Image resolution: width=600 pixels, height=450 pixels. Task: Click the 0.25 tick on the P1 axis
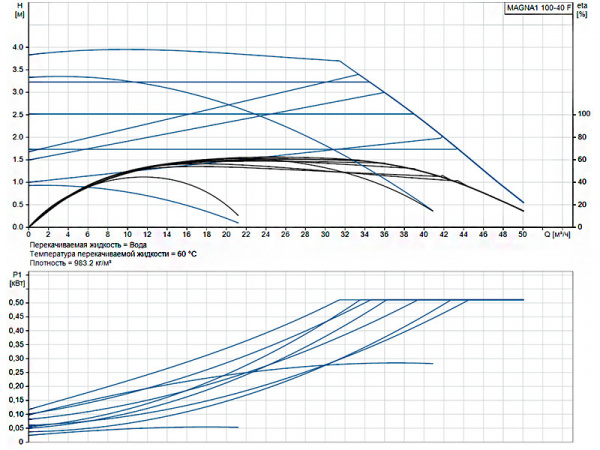pyautogui.click(x=15, y=371)
